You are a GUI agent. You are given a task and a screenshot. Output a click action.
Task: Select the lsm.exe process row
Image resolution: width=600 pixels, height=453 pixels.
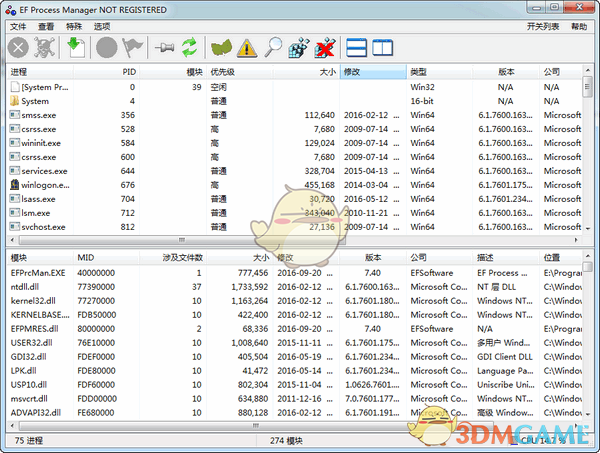pyautogui.click(x=295, y=213)
